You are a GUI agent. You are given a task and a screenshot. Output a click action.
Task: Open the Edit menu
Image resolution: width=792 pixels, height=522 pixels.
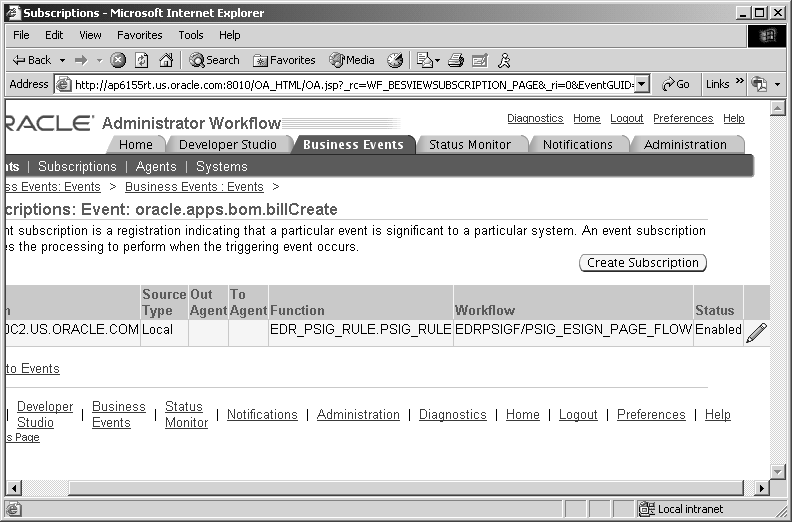(54, 35)
